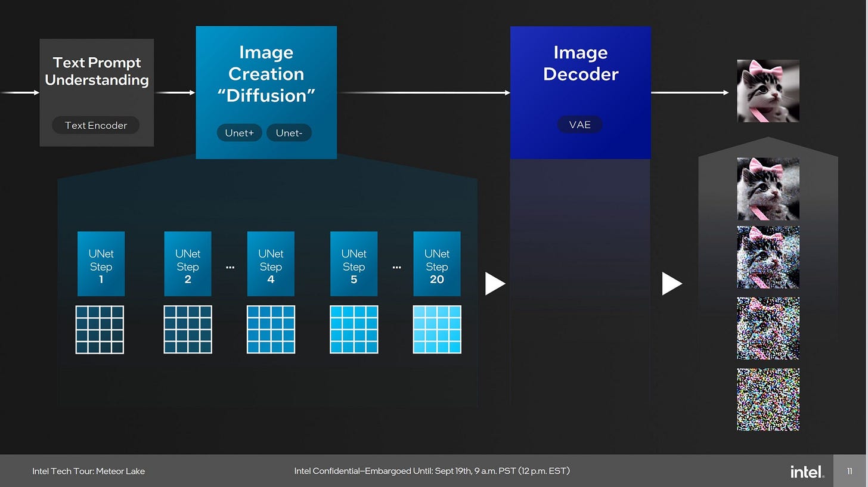Click the bright grid under UNet Step 5
Screen dimensions: 868x487
354,330
